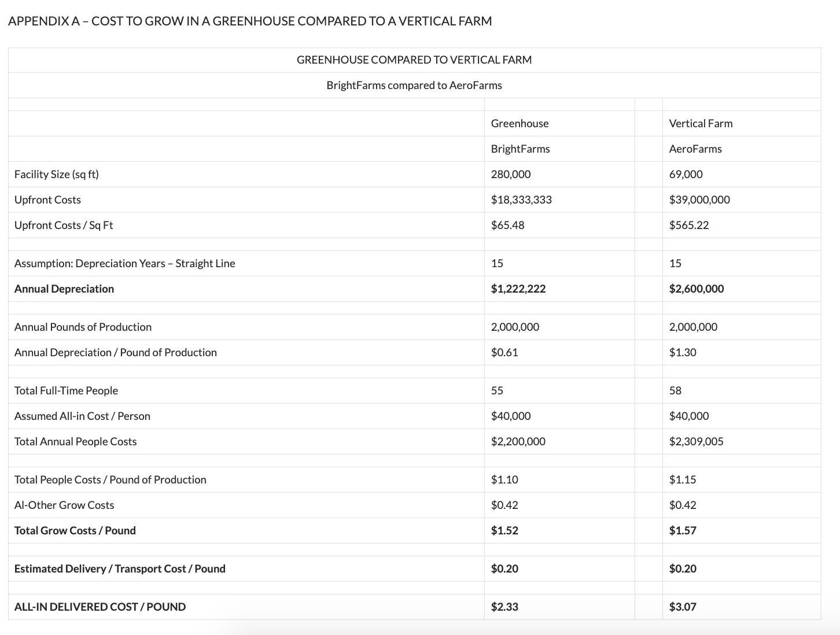Click 'BrightFarms compared to AeroFarms' subtitle
The image size is (840, 635).
[x=414, y=85]
